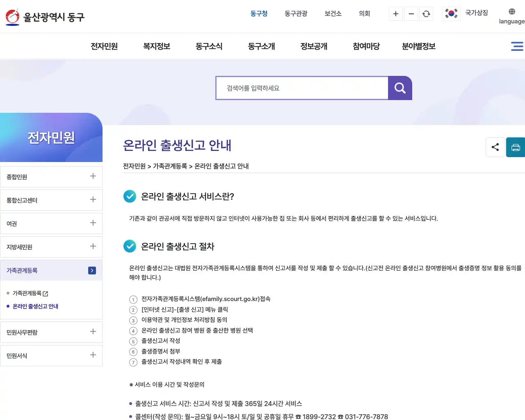Click the 울산광역시 동구 logo
This screenshot has height=420, width=525.
click(x=45, y=17)
